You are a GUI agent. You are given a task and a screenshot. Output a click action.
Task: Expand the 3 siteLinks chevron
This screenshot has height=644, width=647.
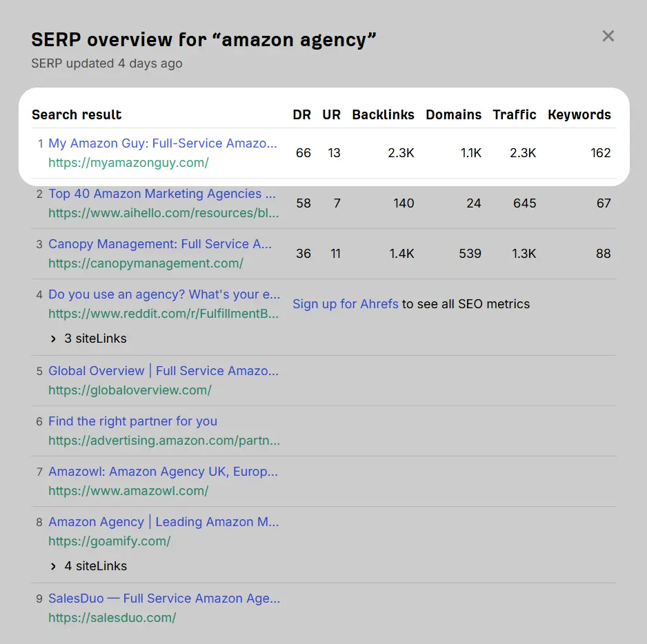54,339
